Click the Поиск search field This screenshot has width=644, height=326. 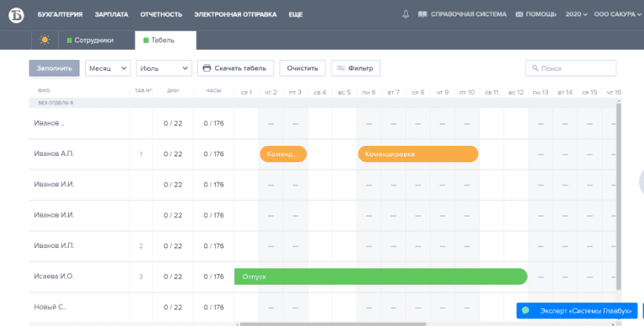click(x=571, y=69)
